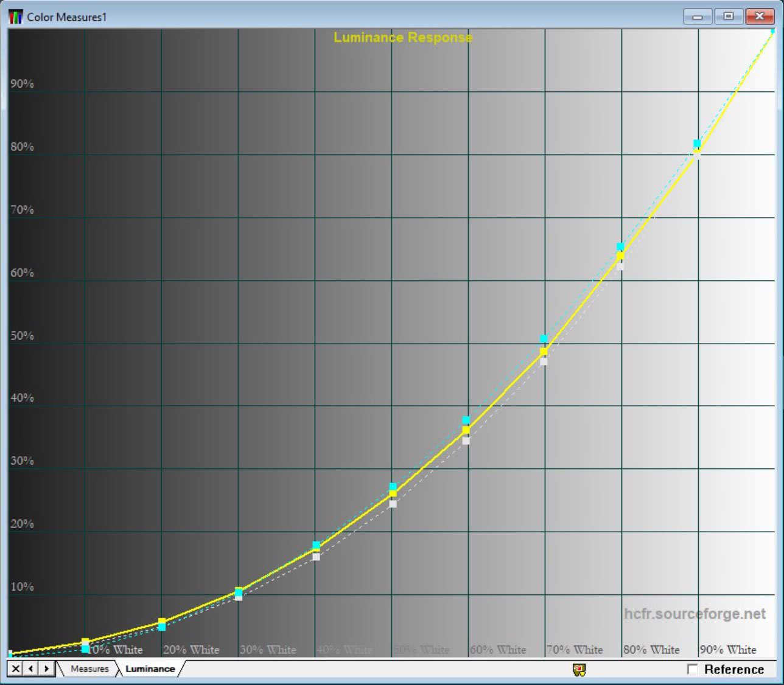Click the cyan data point at 90% White
The height and width of the screenshot is (685, 784).
tap(697, 144)
